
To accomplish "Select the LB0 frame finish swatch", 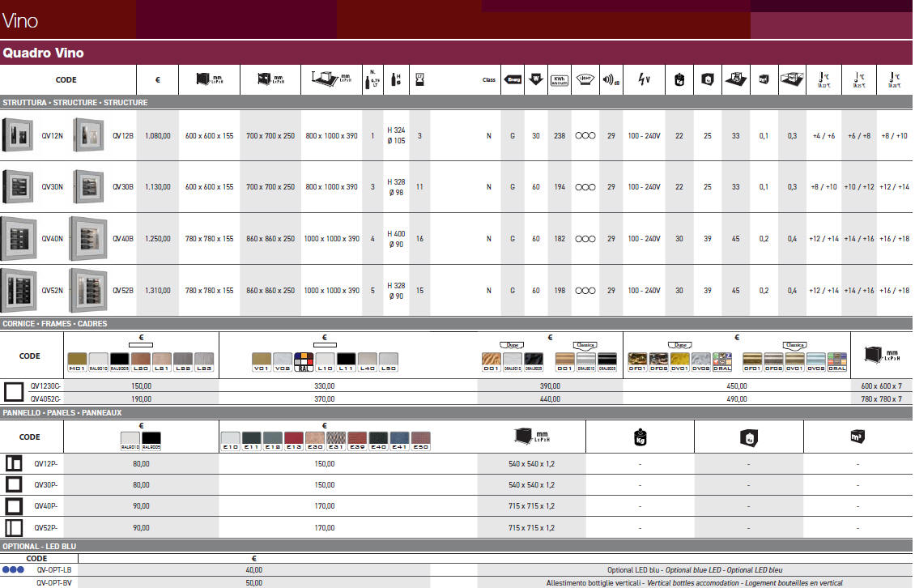I will 141,362.
